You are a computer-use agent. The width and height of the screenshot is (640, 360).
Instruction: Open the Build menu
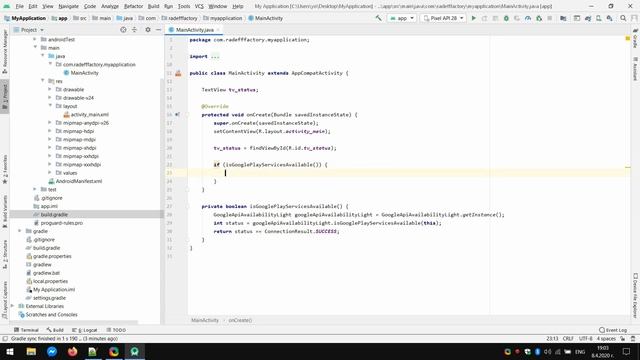(153, 6)
